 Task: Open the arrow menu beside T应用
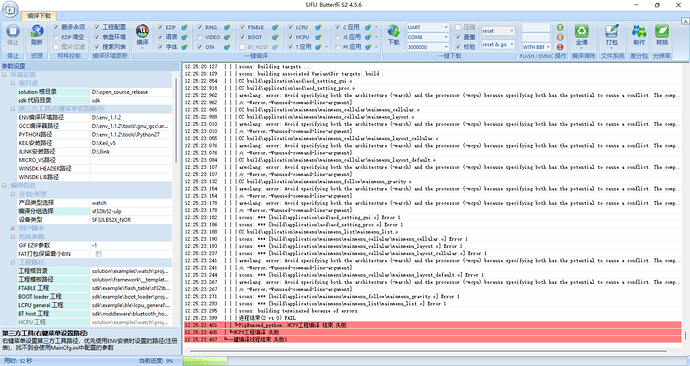(x=326, y=47)
